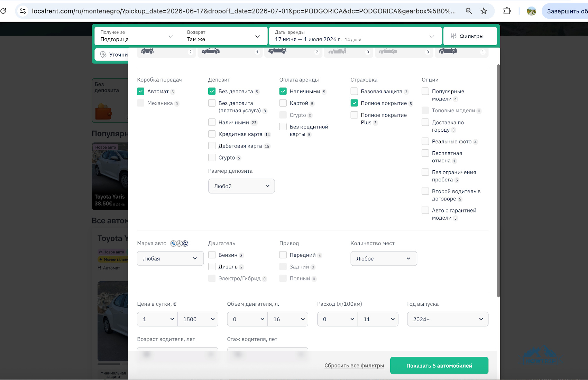This screenshot has width=588, height=380.
Task: Click the filter panel vertical scrollbar
Action: click(x=498, y=180)
